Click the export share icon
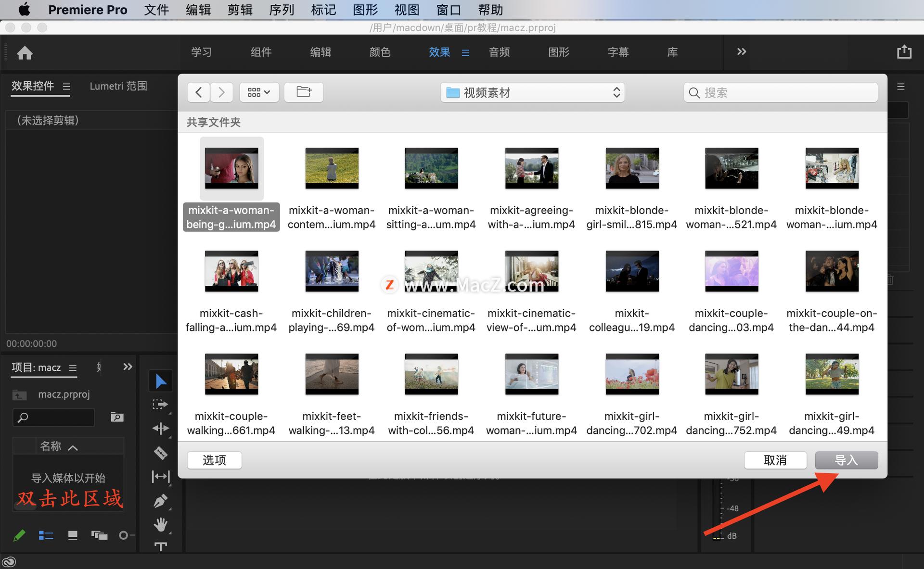The width and height of the screenshot is (924, 569). tap(904, 52)
